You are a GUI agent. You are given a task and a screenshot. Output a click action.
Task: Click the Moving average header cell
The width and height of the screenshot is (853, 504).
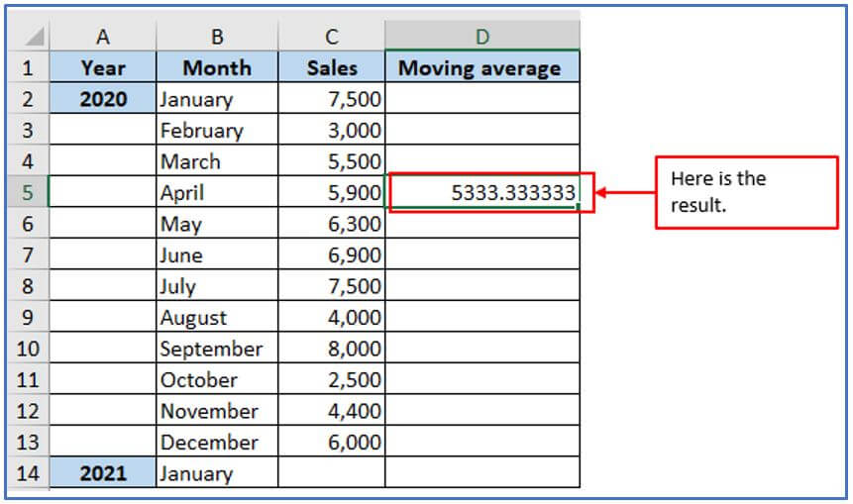[x=482, y=67]
